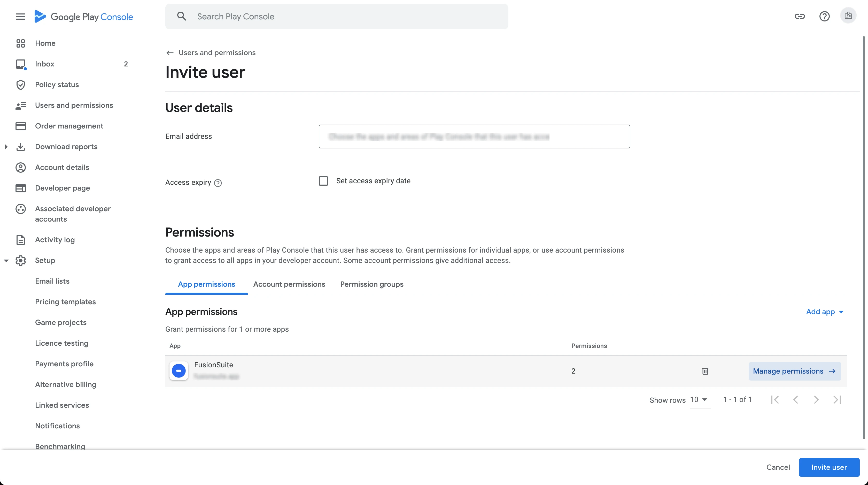
Task: Click the hamburger menu icon
Action: click(x=21, y=17)
